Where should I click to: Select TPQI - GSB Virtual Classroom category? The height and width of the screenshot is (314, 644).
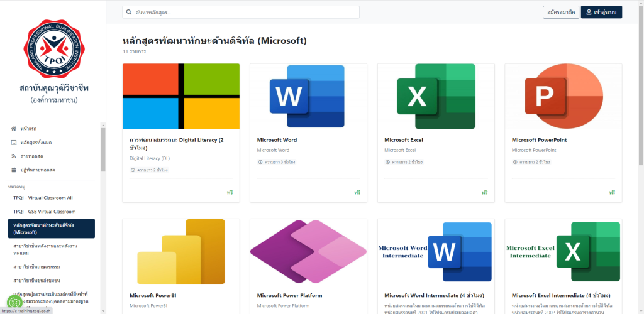(x=44, y=212)
